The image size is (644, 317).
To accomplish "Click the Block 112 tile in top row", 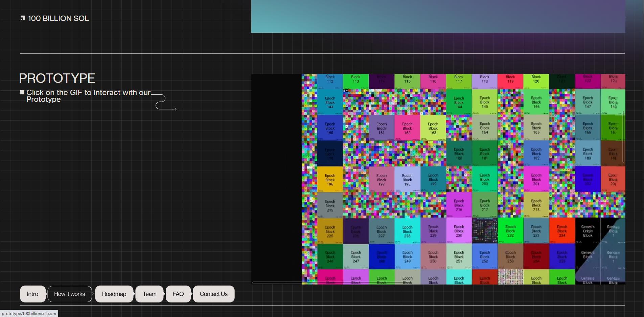I will pyautogui.click(x=330, y=82).
